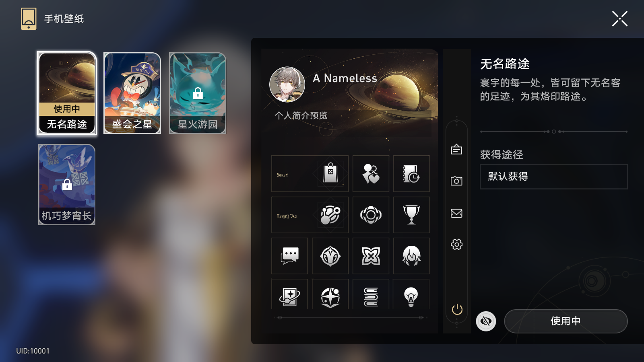Select the locked 机巧梦宵长 wallpaper
Image resolution: width=644 pixels, height=362 pixels.
[x=67, y=185]
